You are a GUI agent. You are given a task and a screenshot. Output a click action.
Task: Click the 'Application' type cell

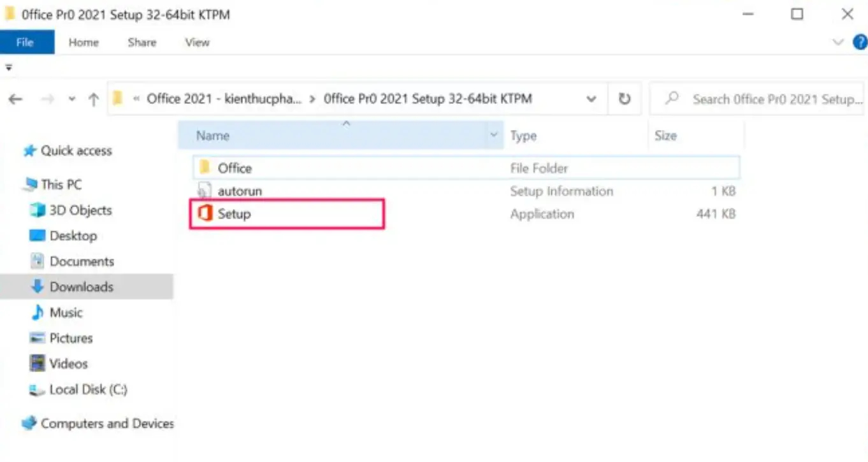pos(542,213)
